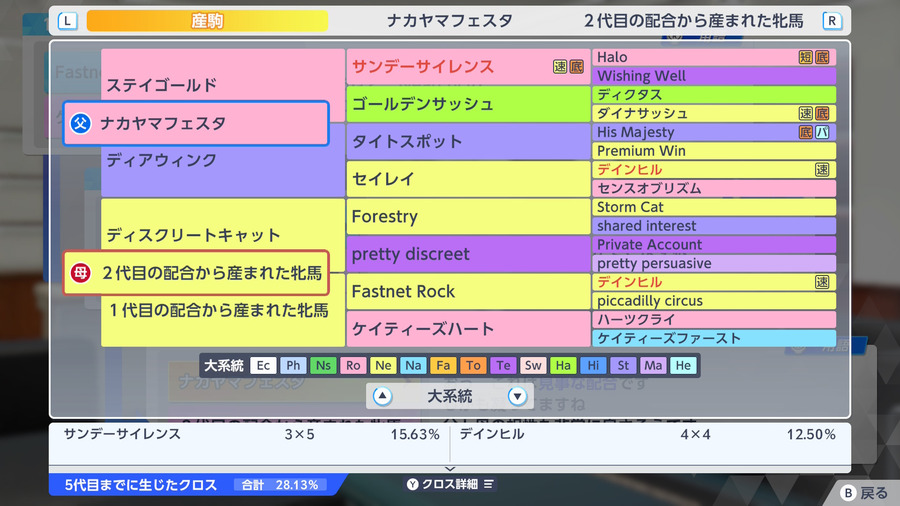Click the Halo ancestor row
The width and height of the screenshot is (900, 506).
[714, 57]
